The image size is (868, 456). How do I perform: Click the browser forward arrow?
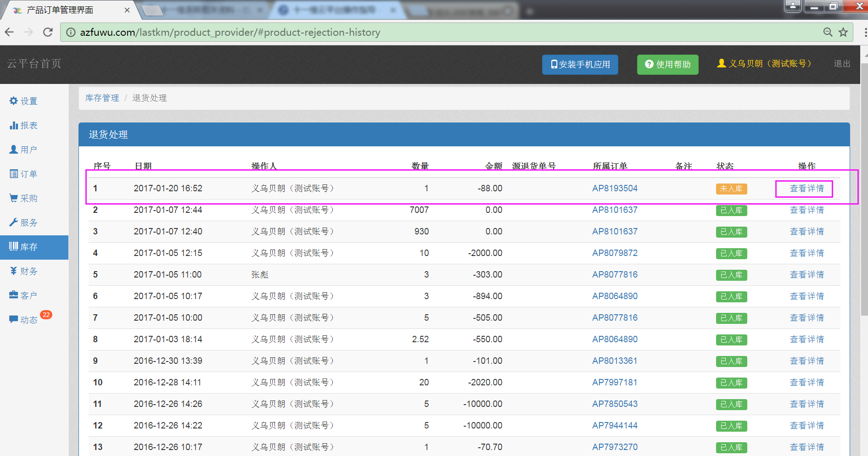click(x=28, y=32)
